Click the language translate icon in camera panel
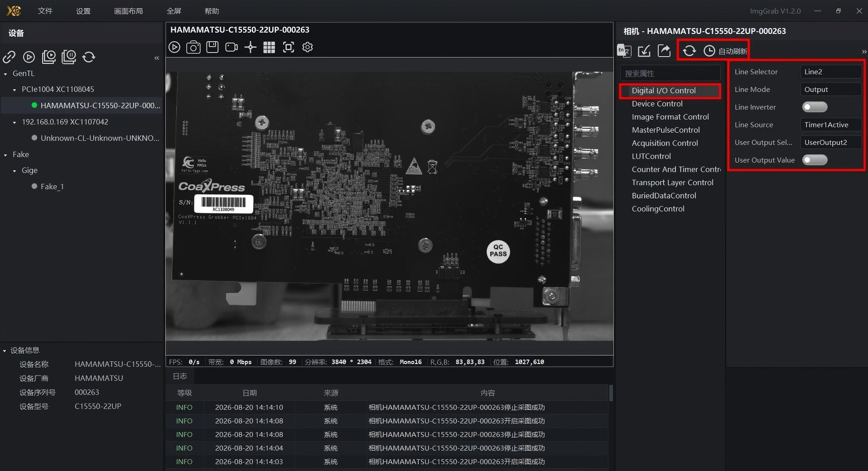Image resolution: width=868 pixels, height=471 pixels. pos(624,51)
